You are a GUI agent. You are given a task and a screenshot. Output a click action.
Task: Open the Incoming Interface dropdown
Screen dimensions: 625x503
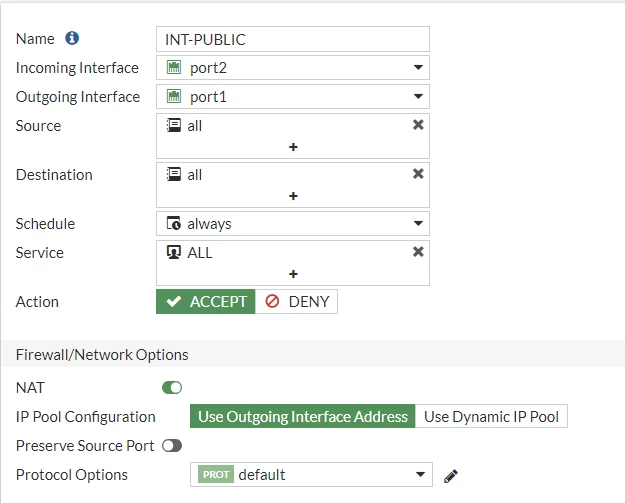(x=293, y=67)
